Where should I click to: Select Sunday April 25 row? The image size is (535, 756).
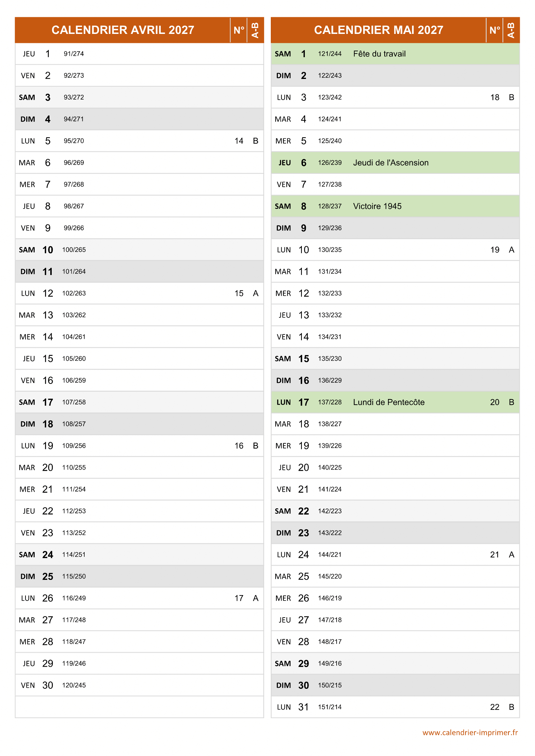(x=139, y=577)
